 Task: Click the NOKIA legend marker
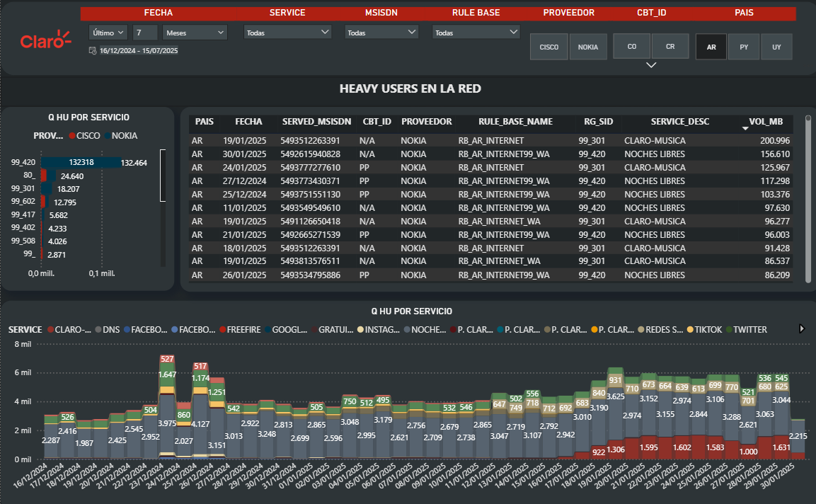click(x=107, y=136)
